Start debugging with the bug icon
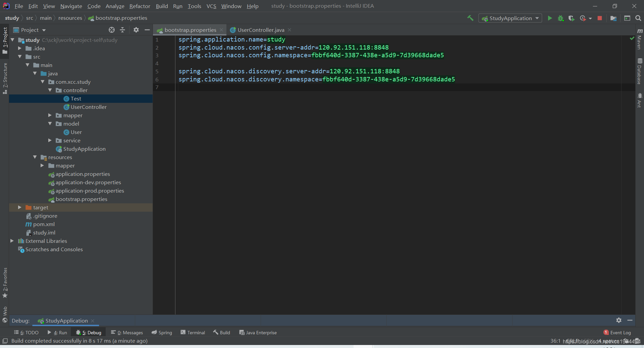Viewport: 644px width, 348px height. click(x=560, y=18)
